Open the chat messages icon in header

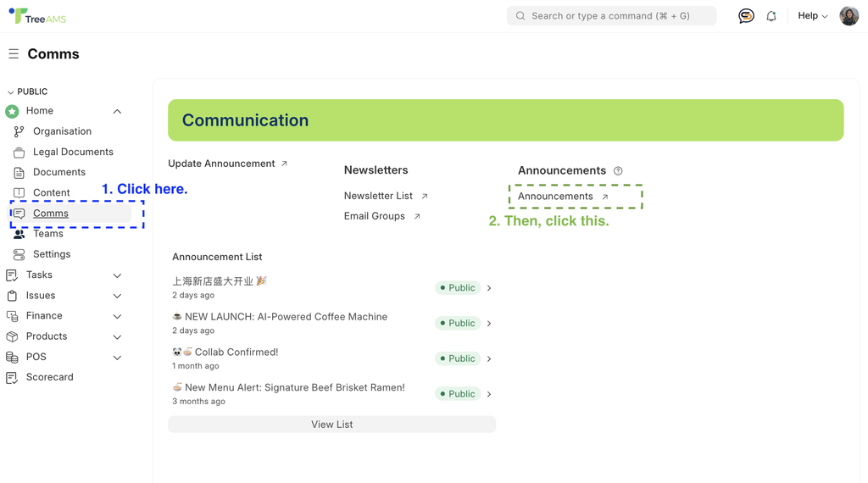746,16
